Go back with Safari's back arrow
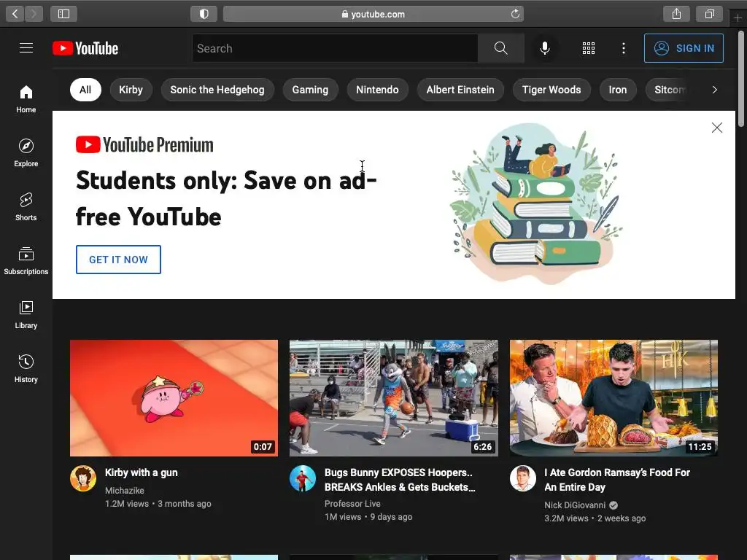Screen dimensions: 747x560 pyautogui.click(x=15, y=14)
